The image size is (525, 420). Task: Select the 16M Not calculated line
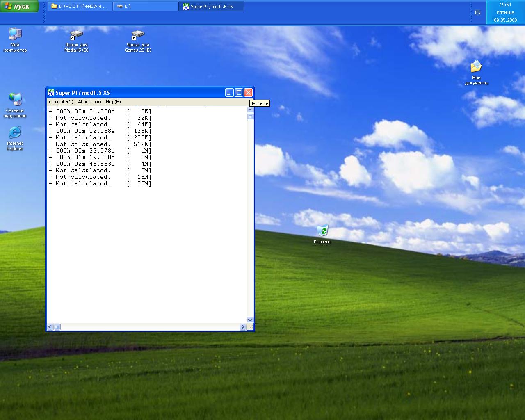pos(100,177)
